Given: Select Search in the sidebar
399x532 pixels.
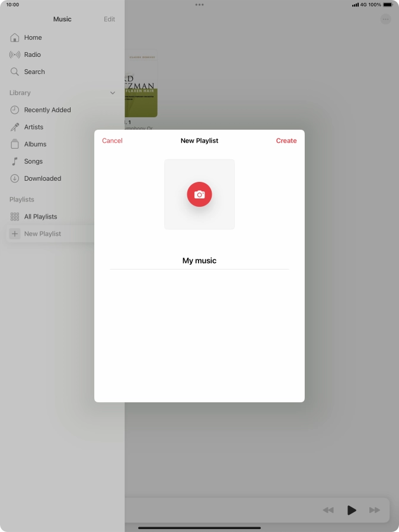Looking at the screenshot, I should [x=34, y=72].
